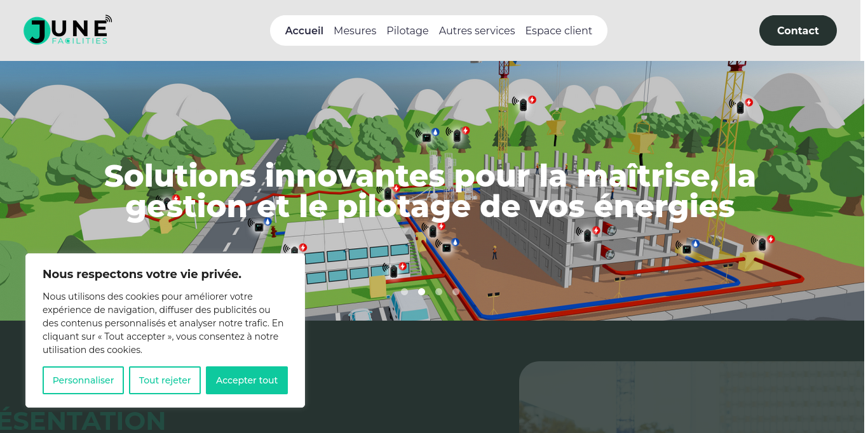Open the Accueil menu item
Screen dimensions: 868x433
tap(304, 30)
